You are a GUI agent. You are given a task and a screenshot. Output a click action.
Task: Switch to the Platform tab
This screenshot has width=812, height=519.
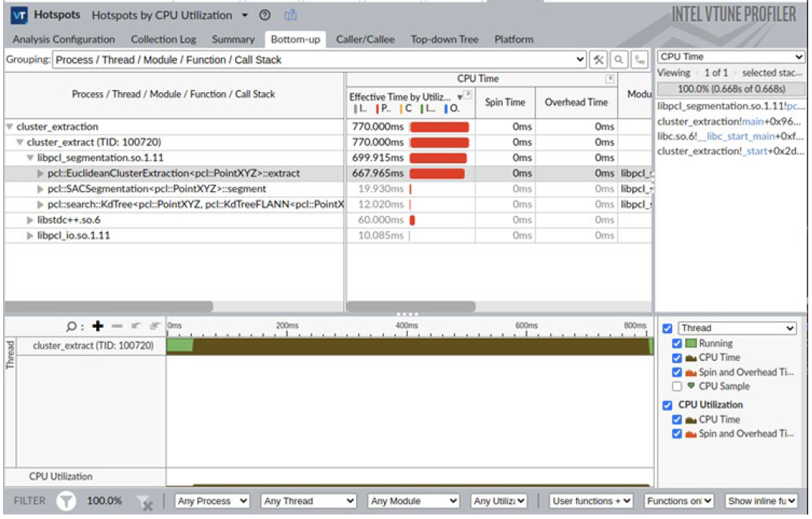(x=513, y=39)
